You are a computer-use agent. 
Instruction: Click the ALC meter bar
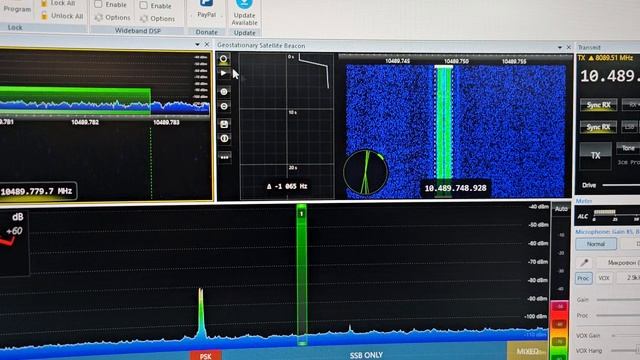604,212
